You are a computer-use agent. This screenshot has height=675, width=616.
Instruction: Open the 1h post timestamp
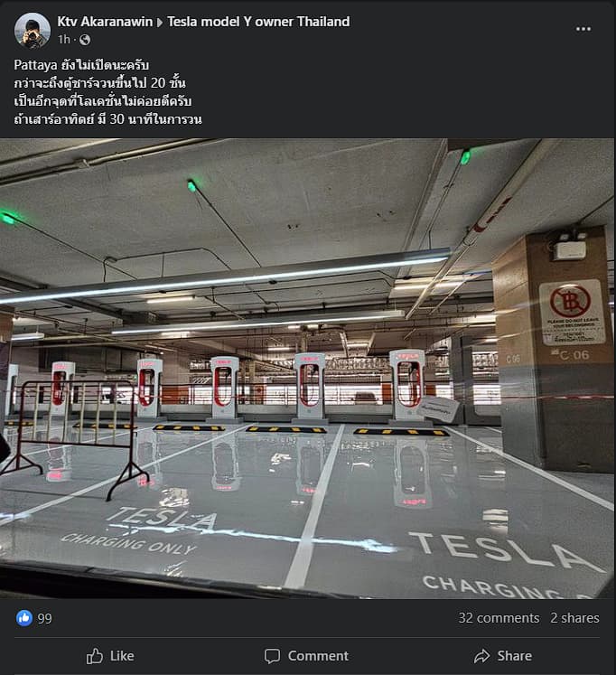point(63,40)
